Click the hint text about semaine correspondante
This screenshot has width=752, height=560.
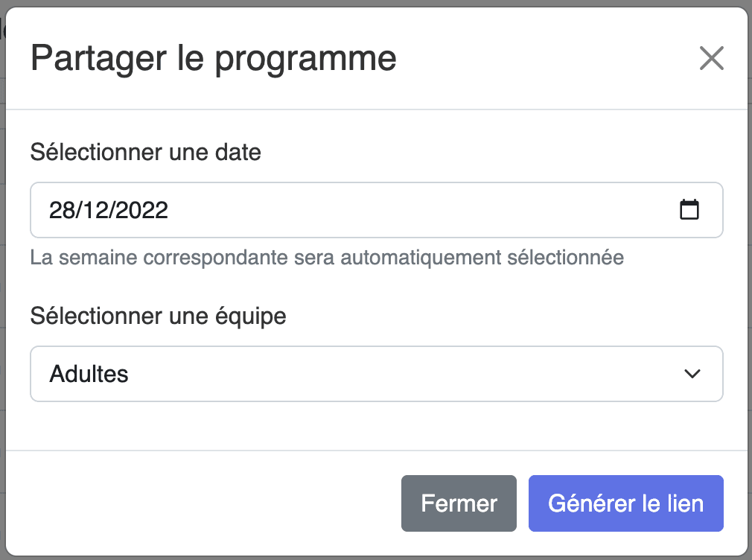(x=327, y=257)
